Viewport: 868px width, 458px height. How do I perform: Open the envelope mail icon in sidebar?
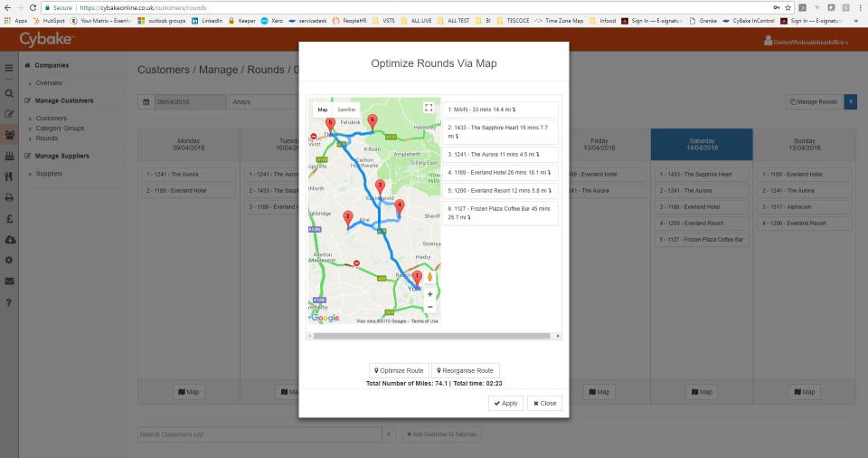(9, 281)
